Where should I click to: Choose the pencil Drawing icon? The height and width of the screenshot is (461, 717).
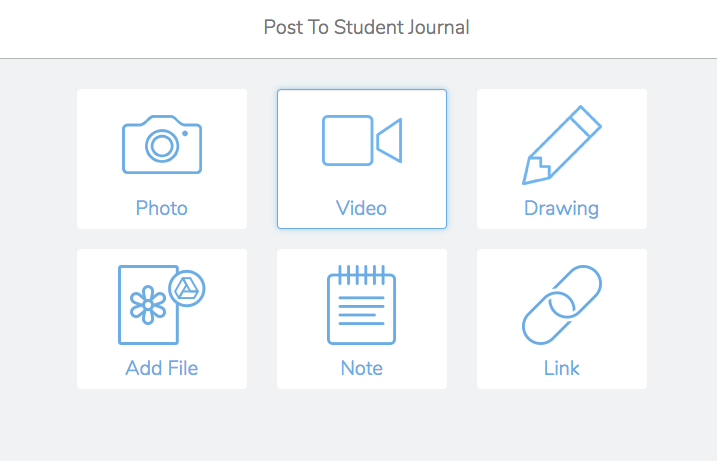561,145
